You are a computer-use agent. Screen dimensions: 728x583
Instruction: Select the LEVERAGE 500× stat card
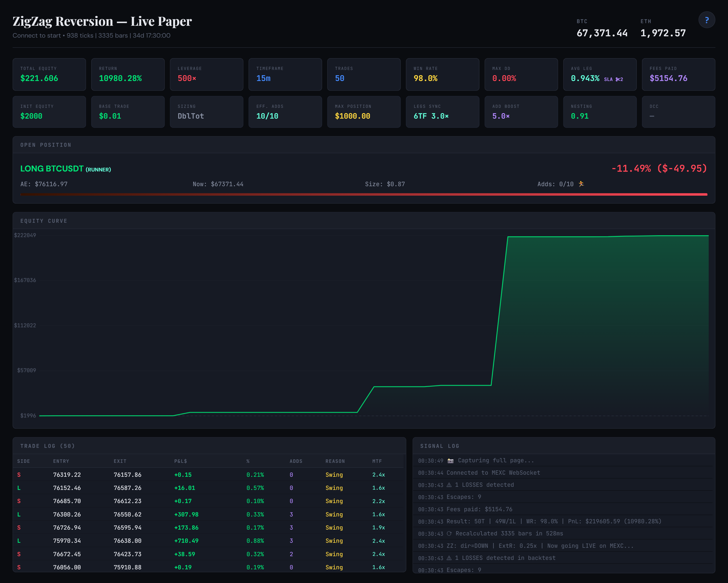[x=206, y=74]
